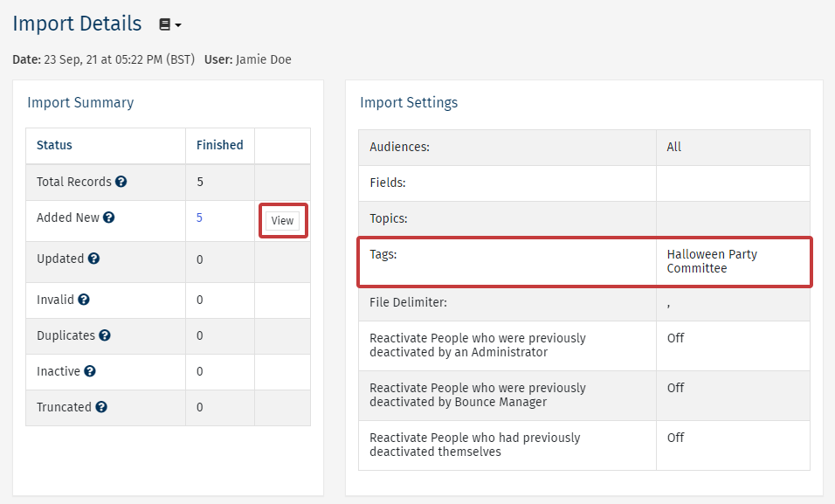Viewport: 835px width, 504px height.
Task: Click the Import Summary panel heading
Action: [80, 102]
